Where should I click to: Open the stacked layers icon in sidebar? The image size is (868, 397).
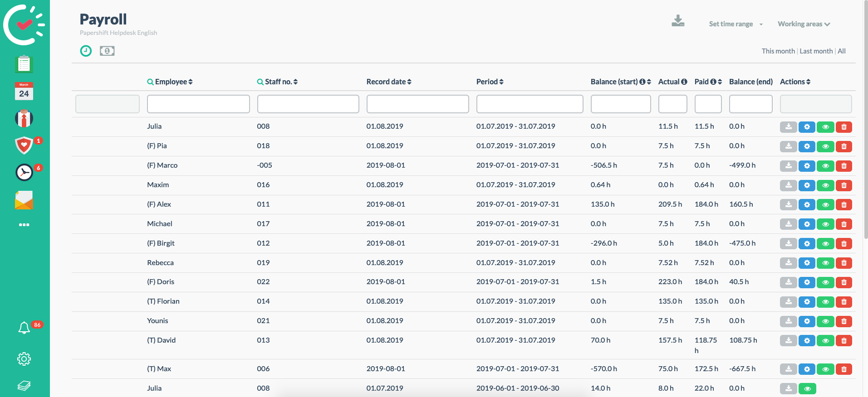24,386
